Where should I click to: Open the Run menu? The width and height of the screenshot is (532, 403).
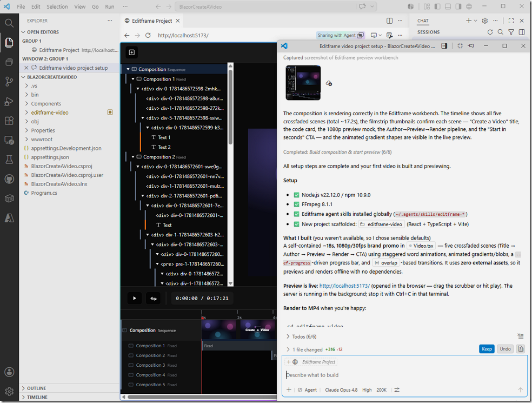pyautogui.click(x=110, y=6)
